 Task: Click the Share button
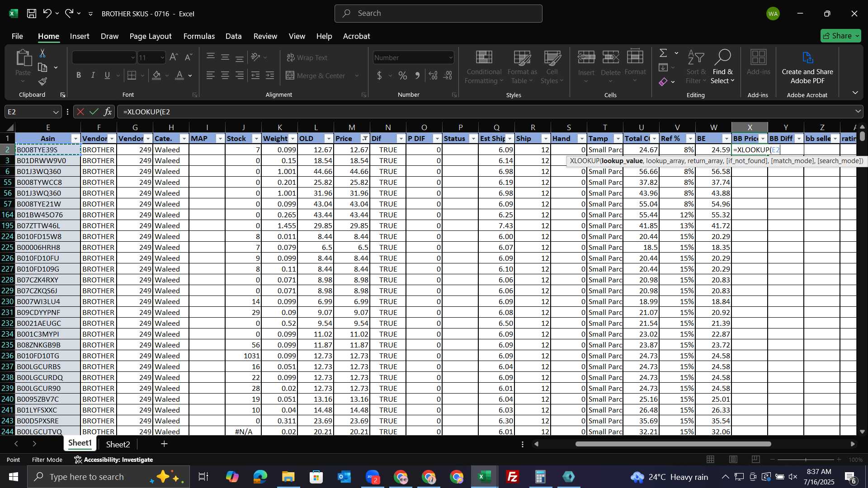pyautogui.click(x=840, y=36)
